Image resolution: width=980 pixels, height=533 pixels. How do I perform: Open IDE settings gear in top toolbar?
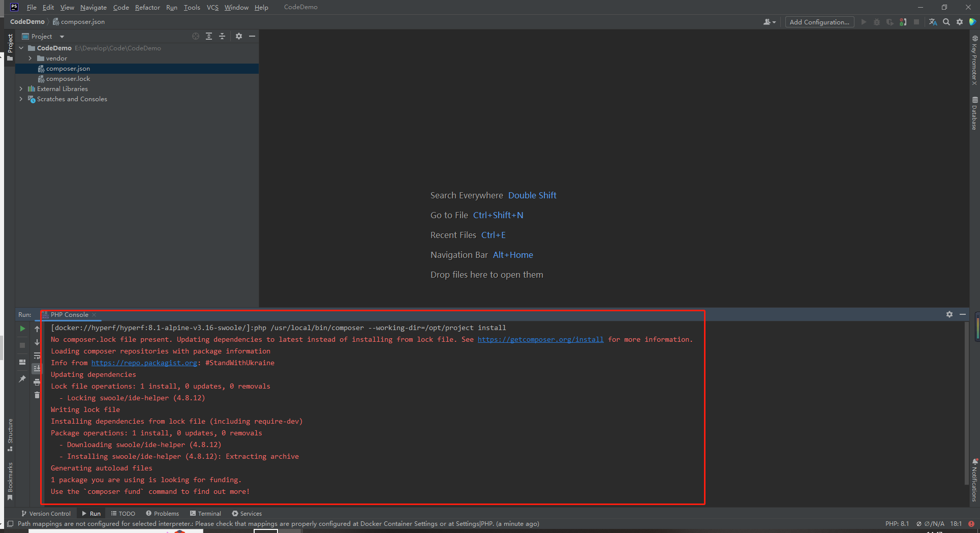(x=960, y=22)
